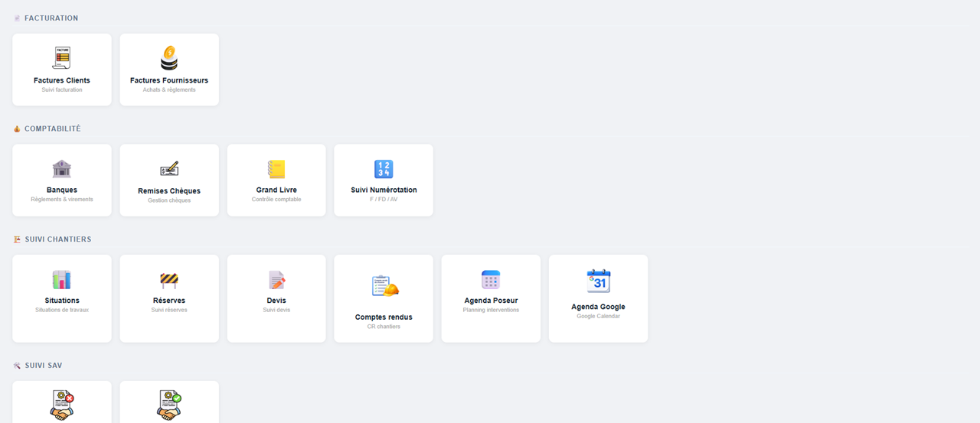
Task: Open the Devis document pencil icon
Action: click(276, 280)
